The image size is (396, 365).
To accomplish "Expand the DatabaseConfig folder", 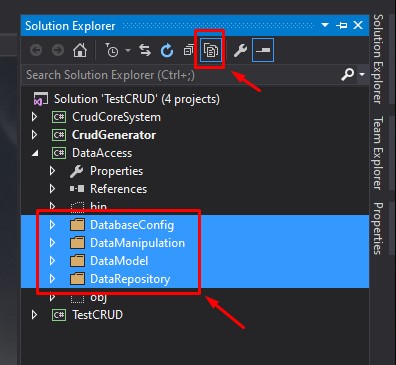I will 52,225.
